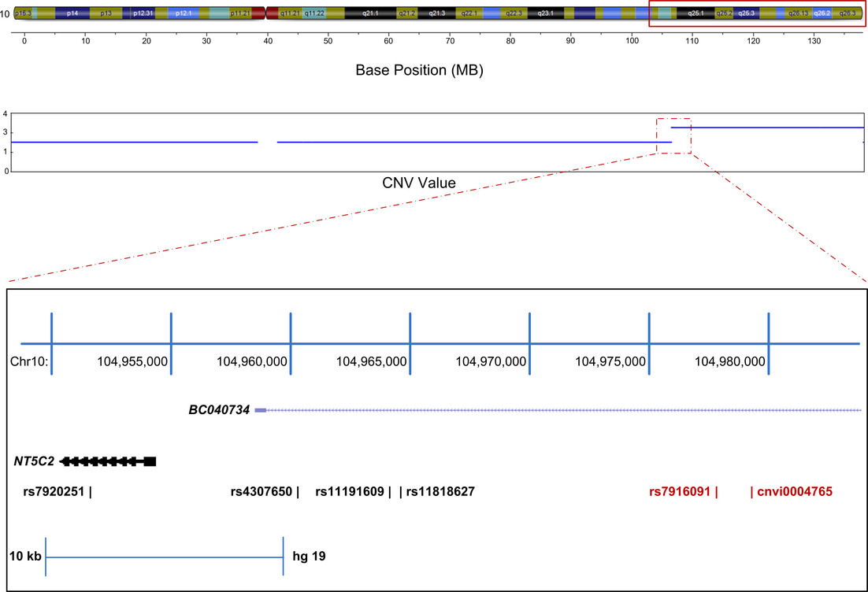Choose the light blue p12.1 band
Screen dimensions: 868x592
click(x=184, y=13)
